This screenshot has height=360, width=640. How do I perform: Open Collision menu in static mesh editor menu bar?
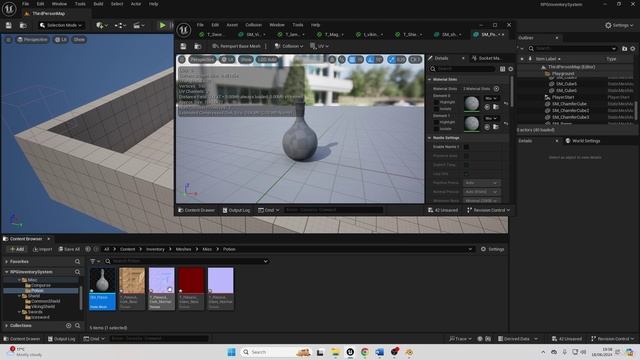click(253, 25)
